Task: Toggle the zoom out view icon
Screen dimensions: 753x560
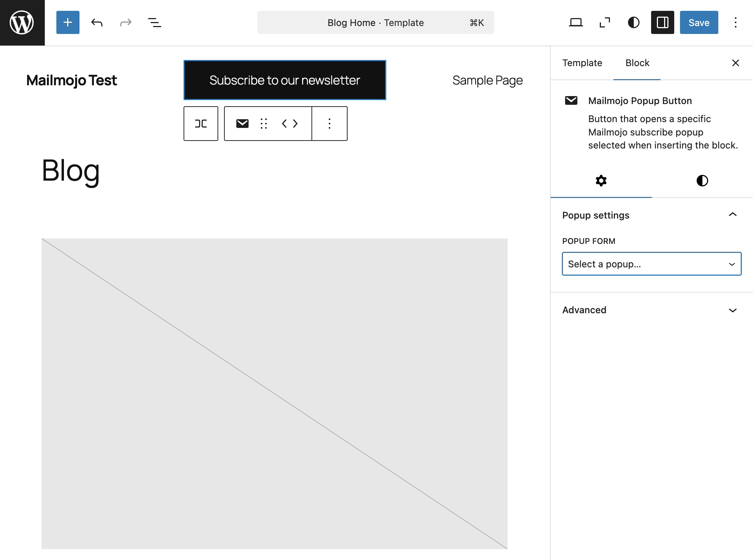Action: point(605,22)
